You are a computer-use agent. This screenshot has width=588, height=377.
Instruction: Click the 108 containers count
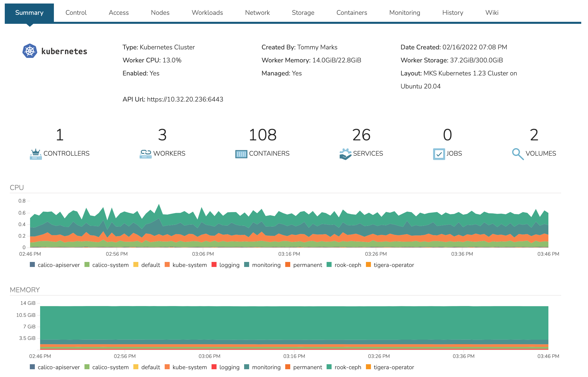pos(262,135)
